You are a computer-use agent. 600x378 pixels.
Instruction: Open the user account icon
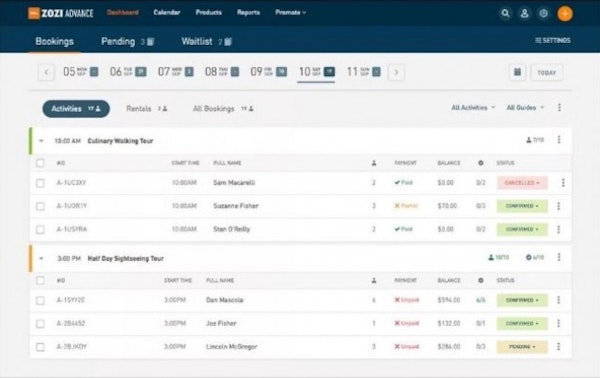[x=524, y=13]
